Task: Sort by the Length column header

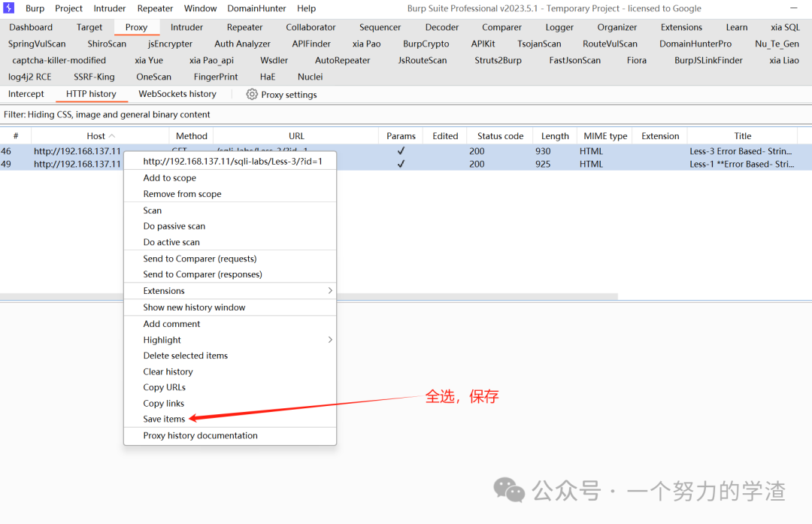Action: pos(555,136)
